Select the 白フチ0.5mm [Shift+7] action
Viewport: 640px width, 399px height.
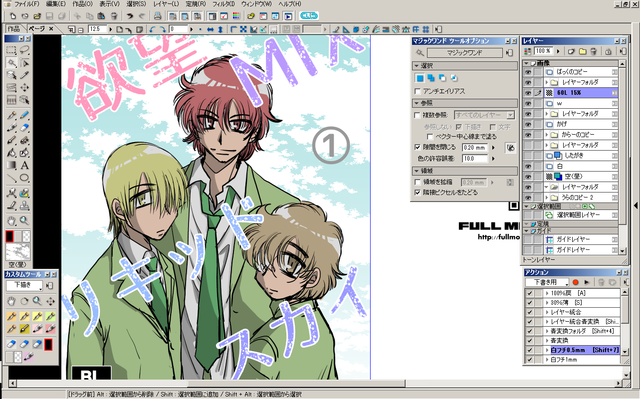(584, 350)
